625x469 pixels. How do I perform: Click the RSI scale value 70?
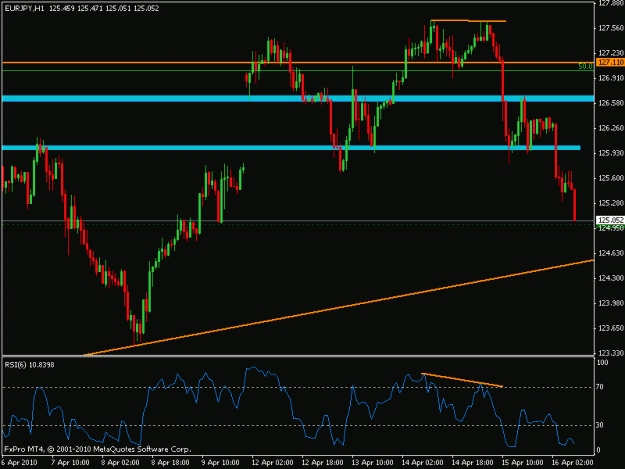(x=600, y=387)
